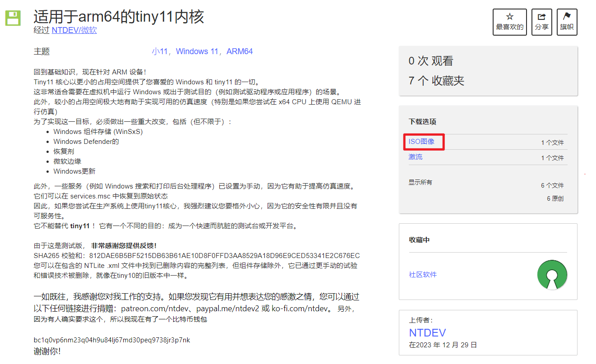The image size is (596, 364).
Task: Click the 旗帜 flag report icon
Action: point(567,22)
